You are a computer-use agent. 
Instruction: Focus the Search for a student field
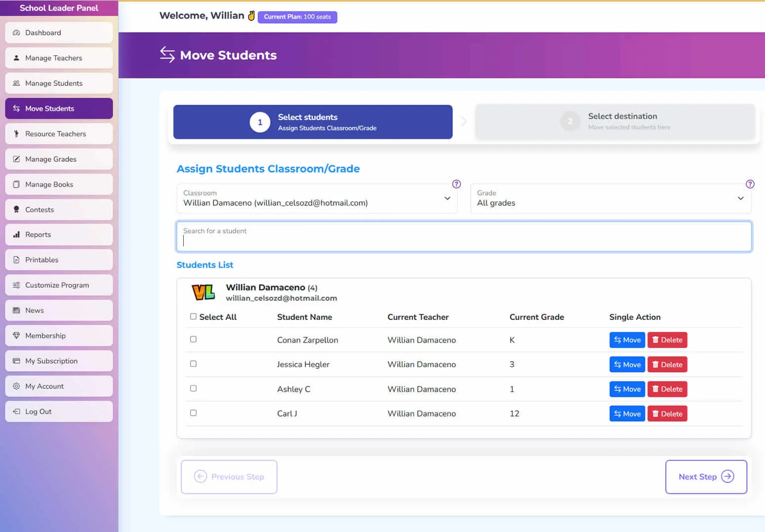click(x=464, y=237)
